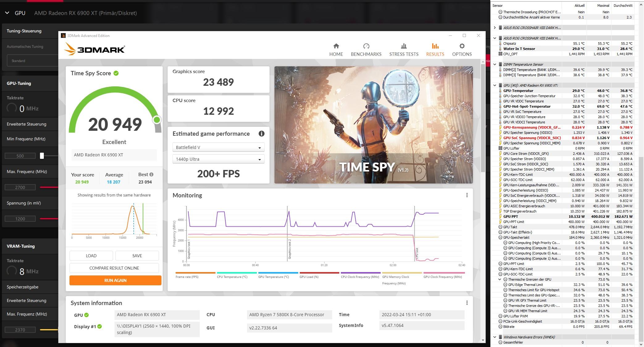The image size is (644, 347).
Task: Toggle the GPU Memory Clock Frequency legend
Action: coord(402,278)
